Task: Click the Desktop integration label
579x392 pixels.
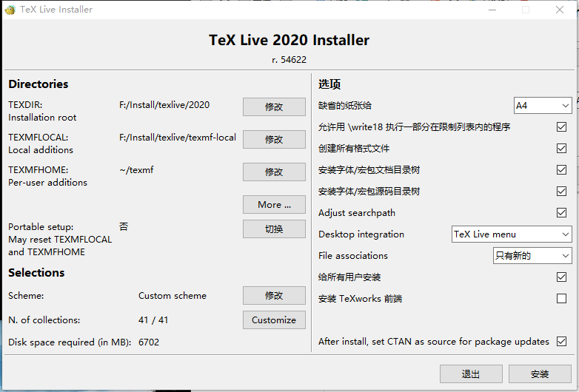Action: point(361,234)
